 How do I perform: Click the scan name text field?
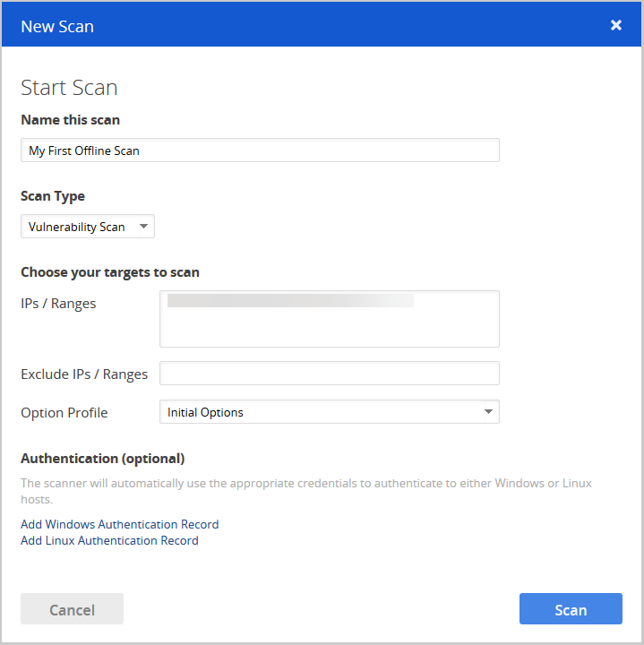tap(260, 150)
